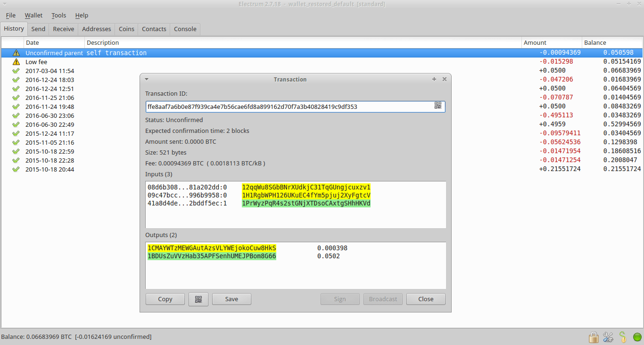Click the confirmed checkmark for 2015-11-05 21:16
Image resolution: width=644 pixels, height=345 pixels.
16,142
